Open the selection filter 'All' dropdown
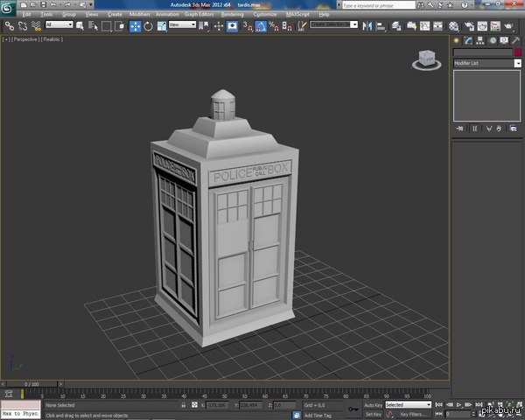 coord(59,24)
